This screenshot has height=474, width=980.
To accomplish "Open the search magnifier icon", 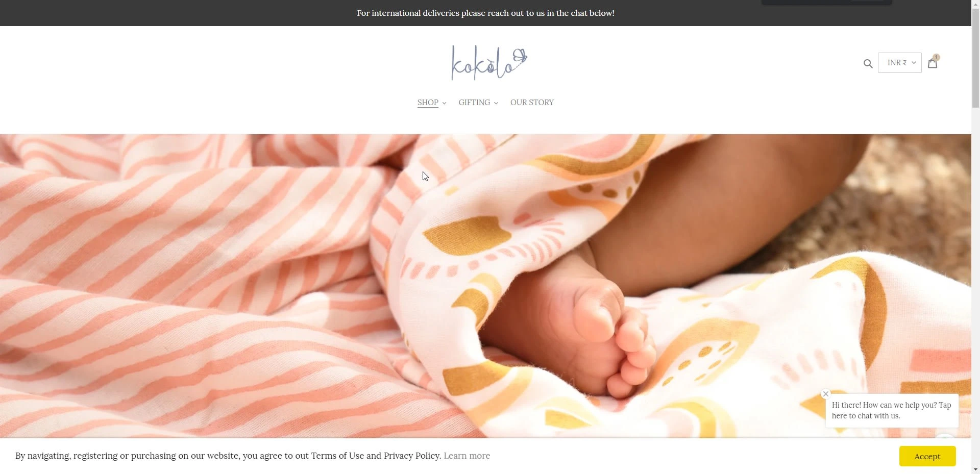I will click(868, 63).
